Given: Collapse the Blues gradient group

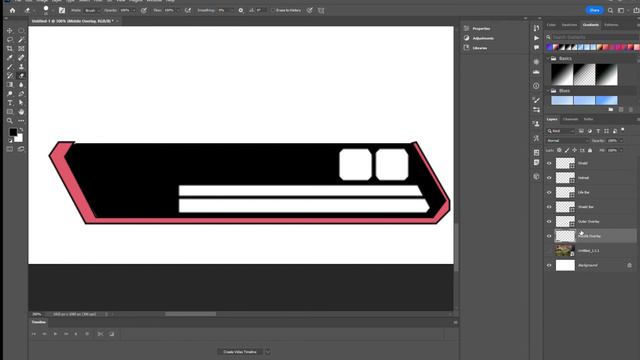Looking at the screenshot, I should click(548, 91).
